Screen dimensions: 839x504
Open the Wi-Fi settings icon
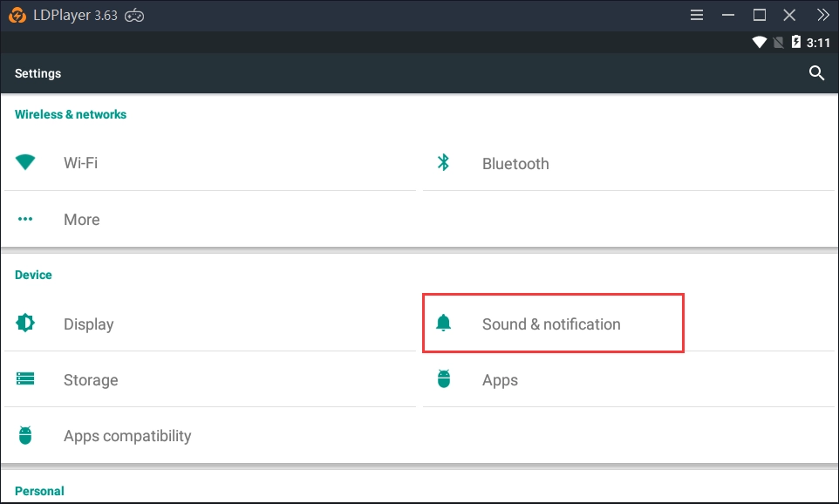[x=24, y=162]
